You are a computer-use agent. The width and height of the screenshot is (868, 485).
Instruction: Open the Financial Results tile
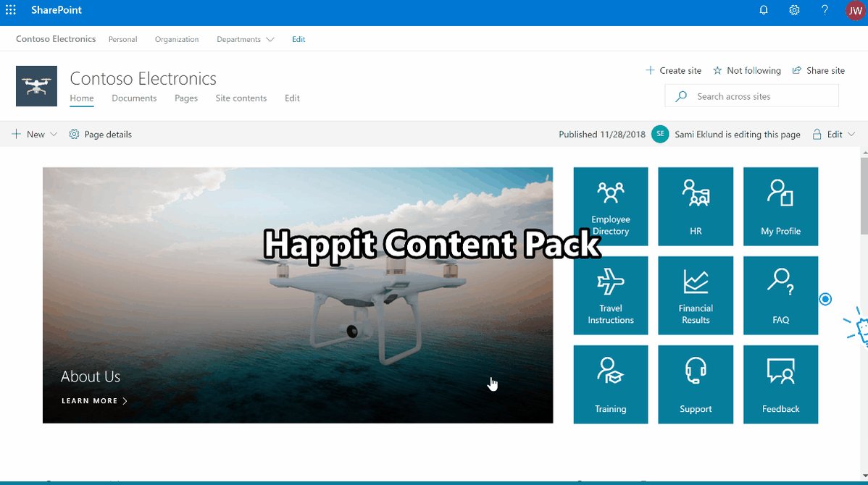click(x=696, y=295)
